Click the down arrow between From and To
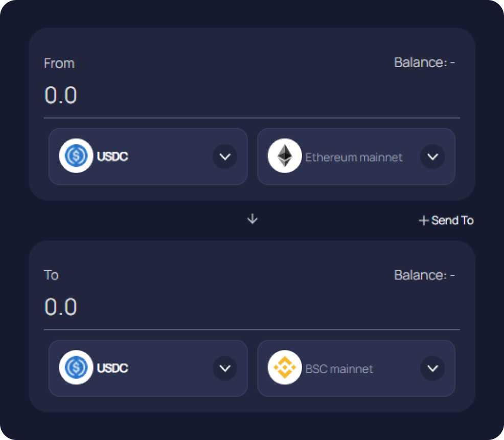The image size is (504, 440). click(x=253, y=219)
